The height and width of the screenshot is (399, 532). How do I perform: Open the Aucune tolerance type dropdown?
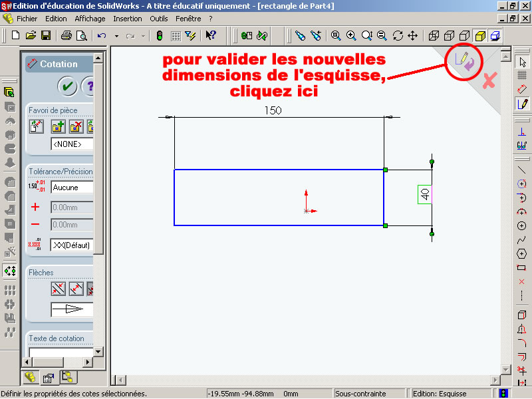coord(72,188)
